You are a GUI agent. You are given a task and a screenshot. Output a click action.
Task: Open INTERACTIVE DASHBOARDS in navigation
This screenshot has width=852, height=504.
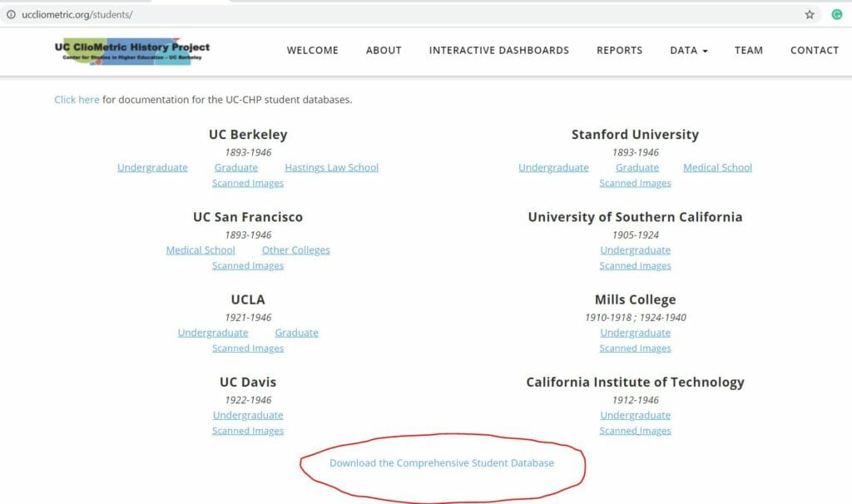498,51
